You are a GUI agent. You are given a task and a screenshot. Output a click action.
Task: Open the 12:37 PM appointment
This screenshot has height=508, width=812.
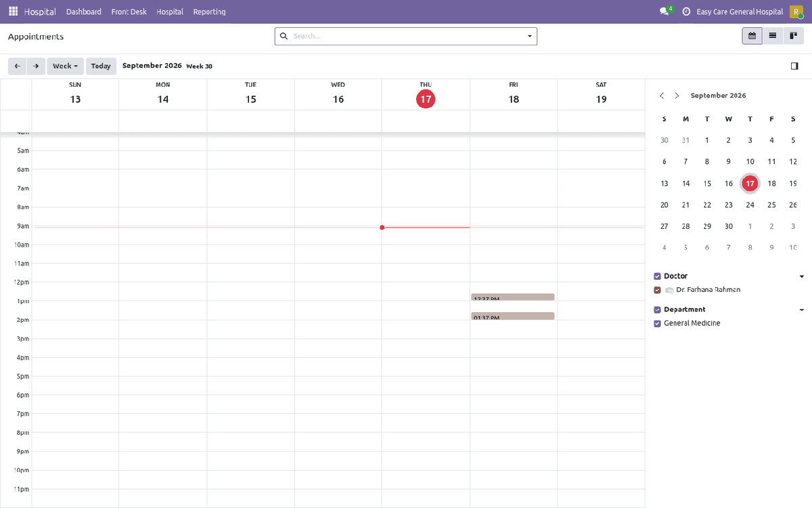tap(513, 297)
